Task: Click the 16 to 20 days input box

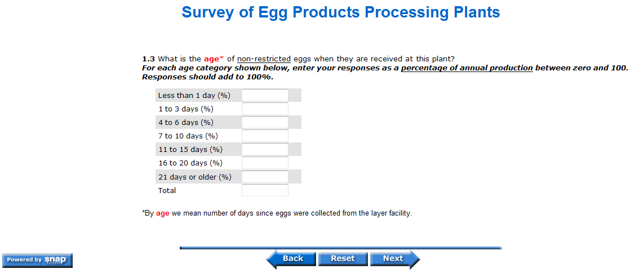Action: pos(265,163)
